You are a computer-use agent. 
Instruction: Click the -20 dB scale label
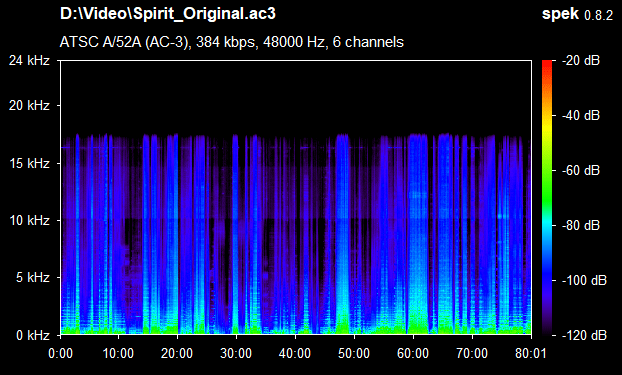pos(581,61)
